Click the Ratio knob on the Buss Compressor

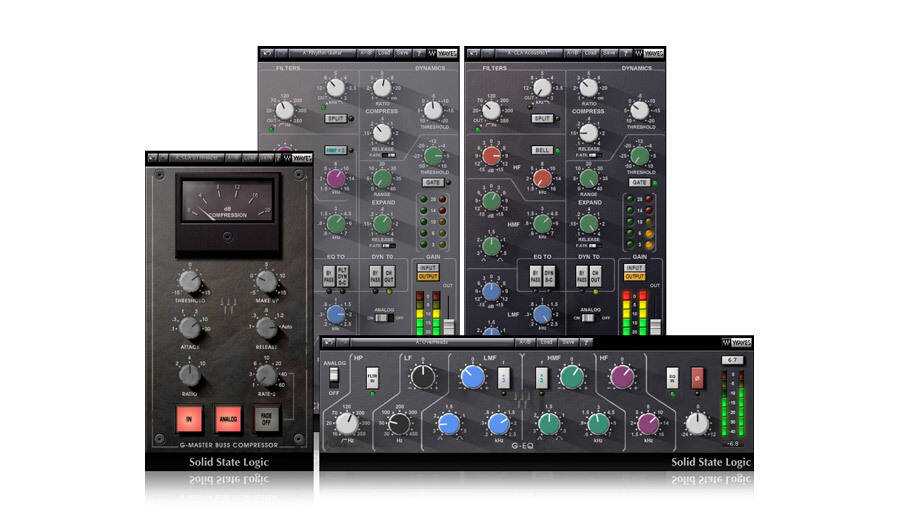pos(189,375)
